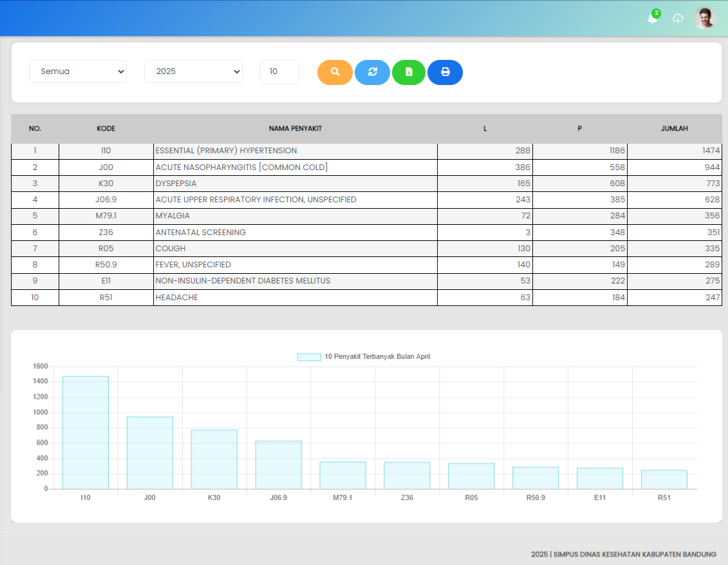728x565 pixels.
Task: Click the K30 bar in chart
Action: point(214,459)
